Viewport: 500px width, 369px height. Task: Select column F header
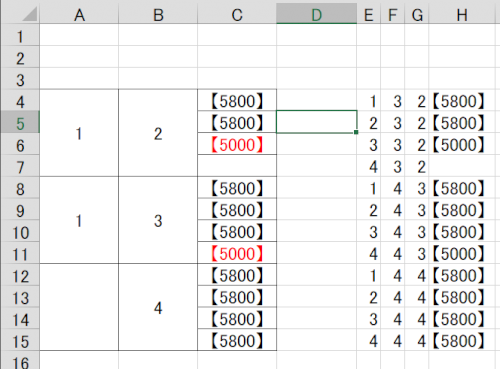[392, 15]
